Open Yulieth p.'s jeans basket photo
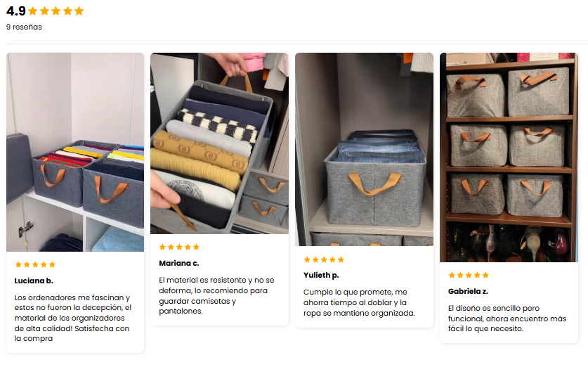 click(364, 149)
